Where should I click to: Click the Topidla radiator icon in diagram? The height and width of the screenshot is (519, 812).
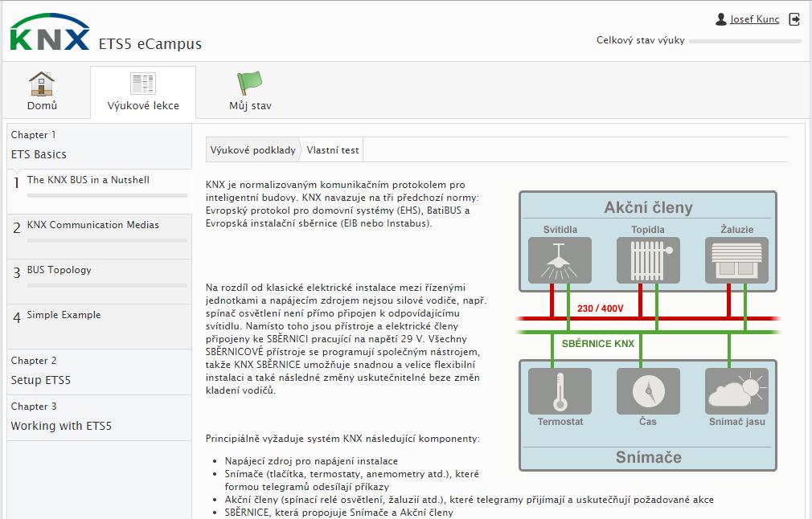tap(648, 260)
